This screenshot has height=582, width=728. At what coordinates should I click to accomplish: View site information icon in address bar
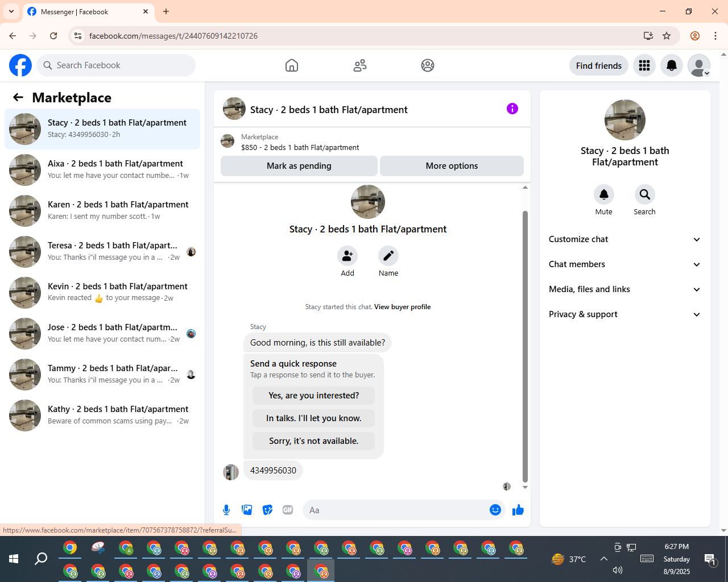(78, 36)
